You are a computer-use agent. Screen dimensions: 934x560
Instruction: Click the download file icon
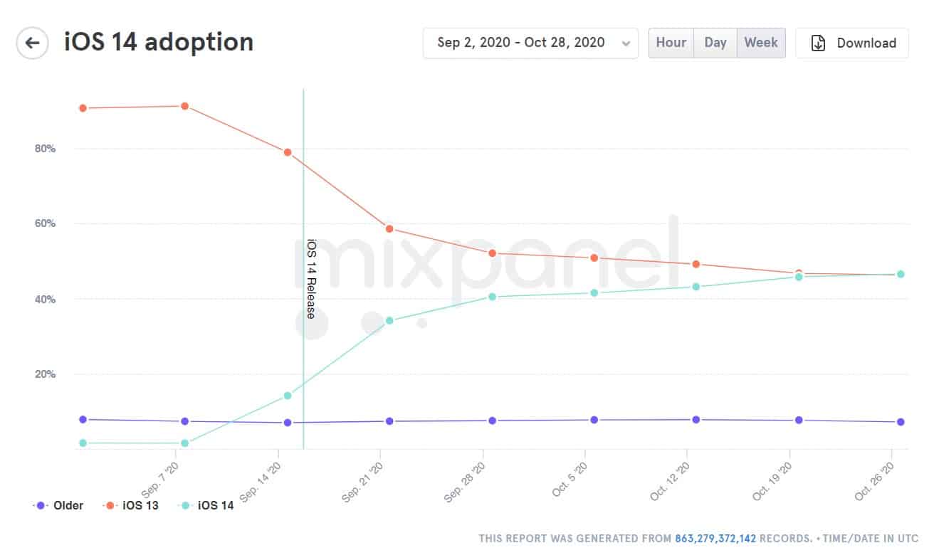819,43
